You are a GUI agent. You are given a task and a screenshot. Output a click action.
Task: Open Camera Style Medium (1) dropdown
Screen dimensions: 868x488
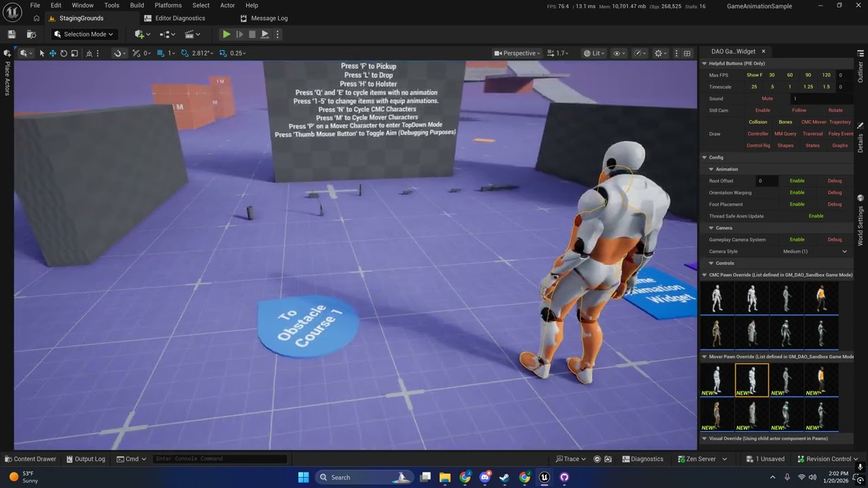[x=814, y=251]
